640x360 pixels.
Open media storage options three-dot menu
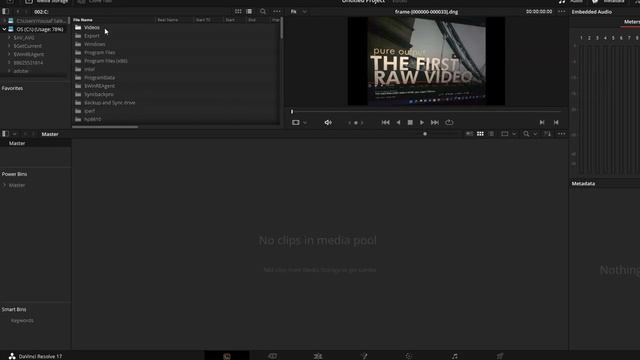(277, 11)
